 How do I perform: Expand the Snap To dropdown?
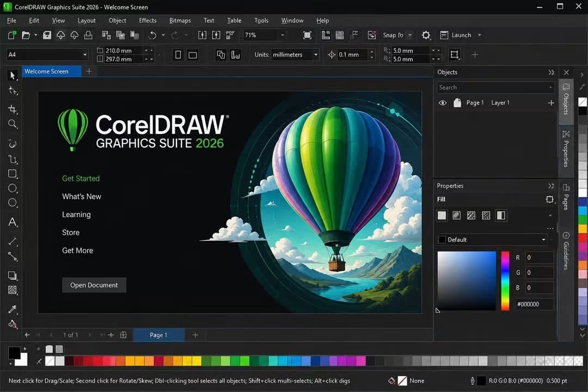tap(410, 35)
